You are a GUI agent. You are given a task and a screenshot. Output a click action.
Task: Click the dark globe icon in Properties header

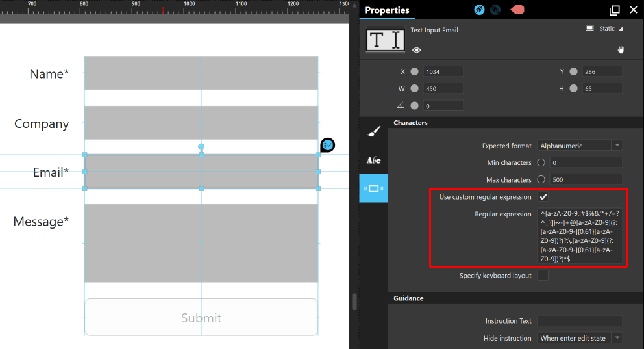point(495,10)
